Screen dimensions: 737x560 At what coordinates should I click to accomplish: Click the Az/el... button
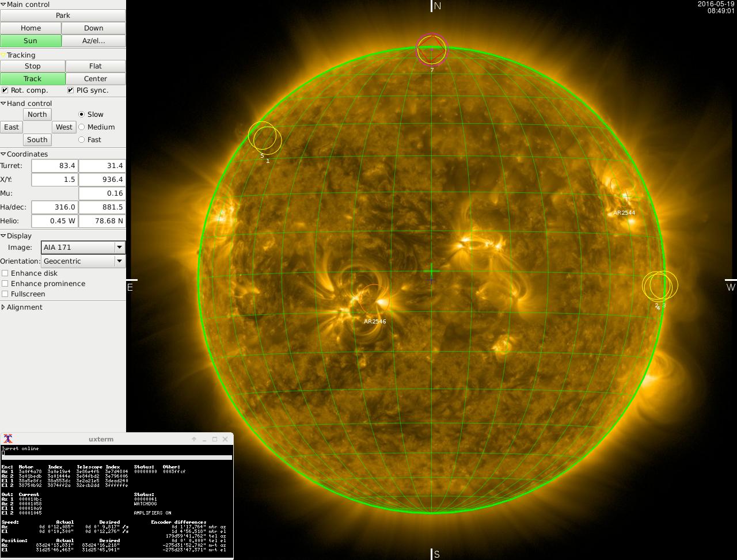[x=93, y=41]
